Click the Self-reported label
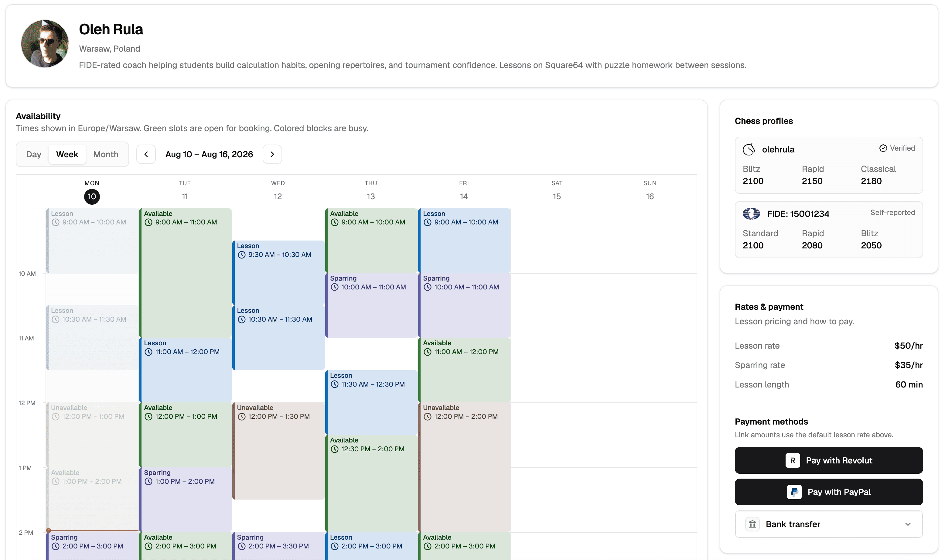The image size is (945, 560). coord(892,213)
